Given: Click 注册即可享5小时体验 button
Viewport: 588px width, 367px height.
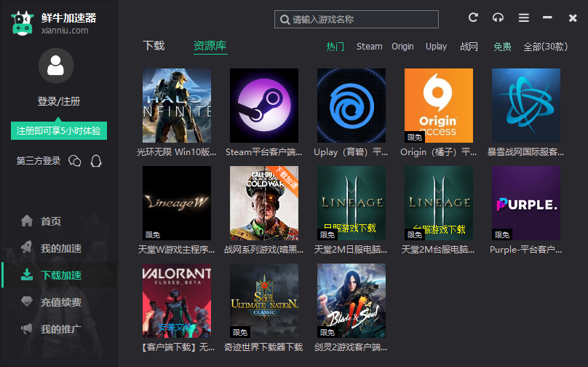Looking at the screenshot, I should click(59, 131).
